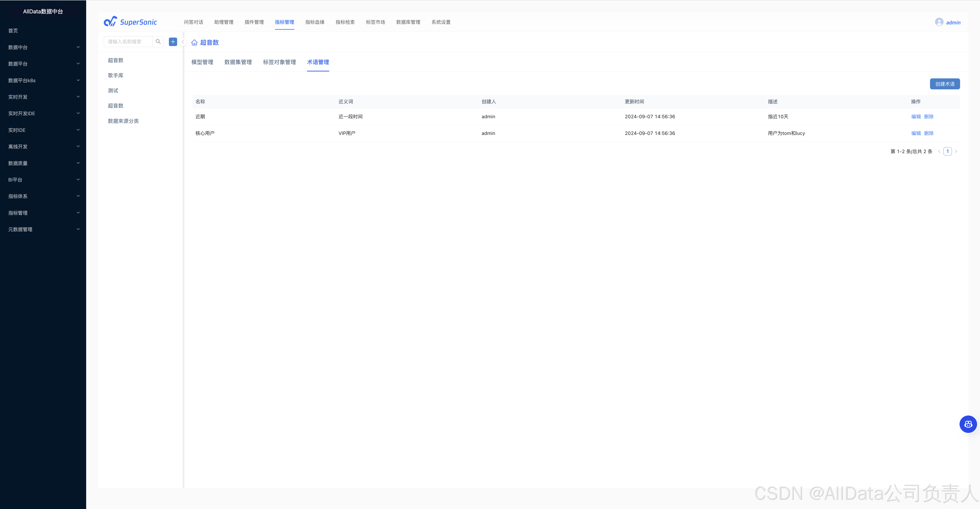Click the admin user avatar
The image size is (980, 509).
pos(939,22)
